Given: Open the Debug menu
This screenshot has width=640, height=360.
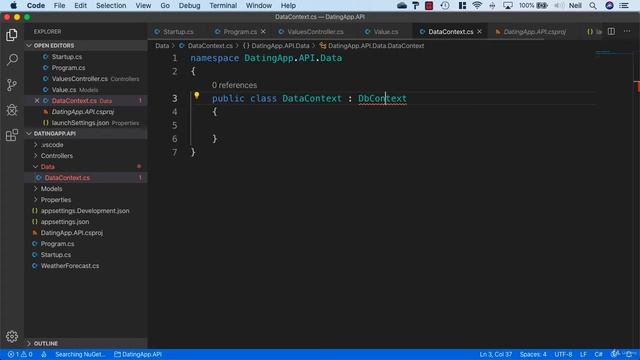Looking at the screenshot, I should point(189,5).
